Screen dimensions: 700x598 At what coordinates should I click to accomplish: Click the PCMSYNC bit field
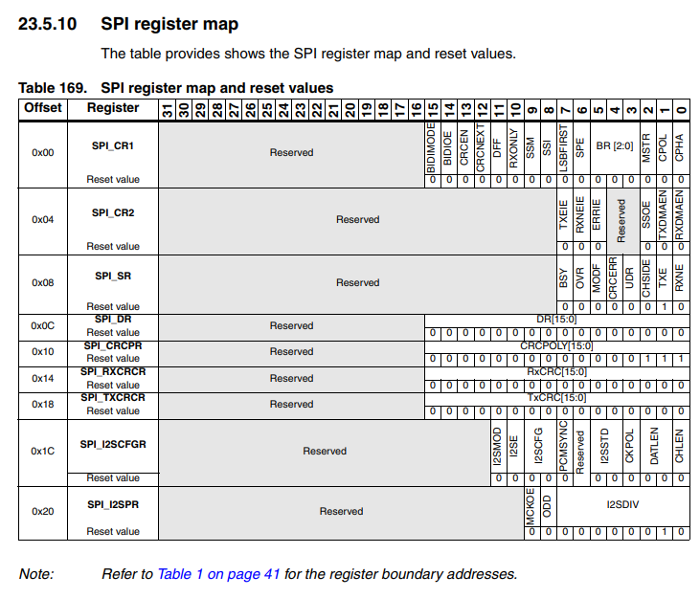563,447
